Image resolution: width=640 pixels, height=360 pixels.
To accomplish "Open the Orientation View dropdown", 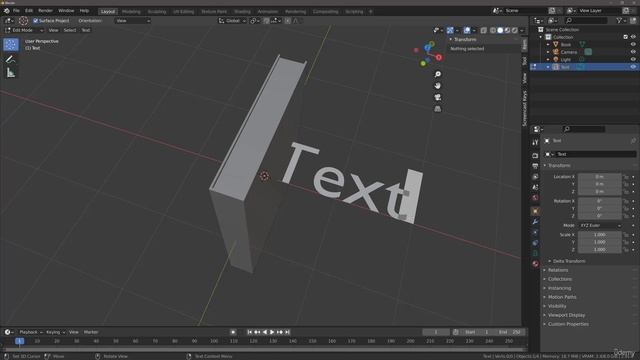I will click(x=133, y=21).
